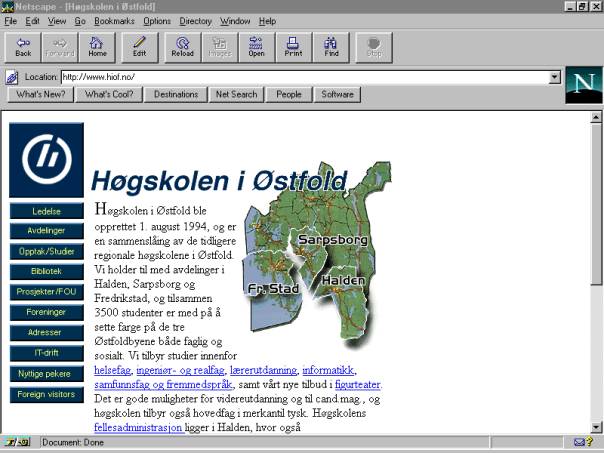Click the Netscape N logo

tap(583, 85)
